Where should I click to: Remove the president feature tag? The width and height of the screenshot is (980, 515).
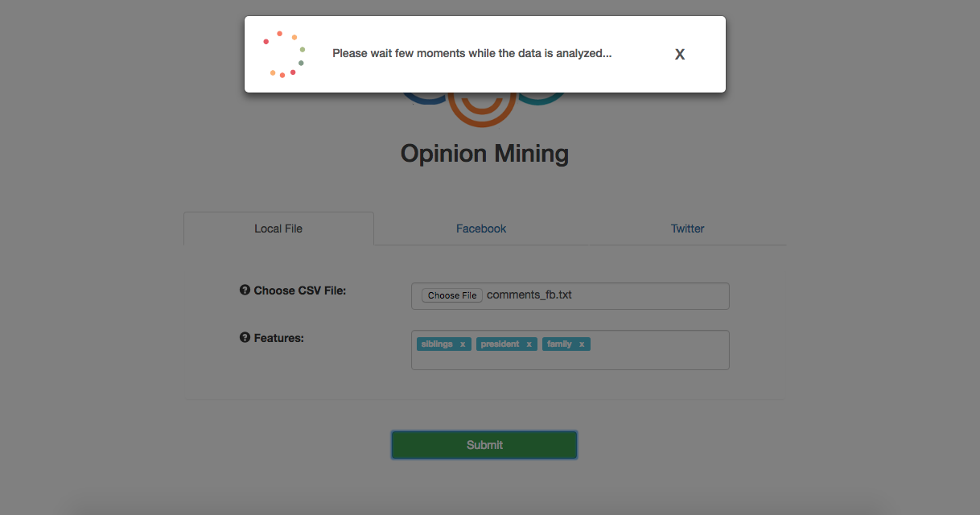point(529,344)
